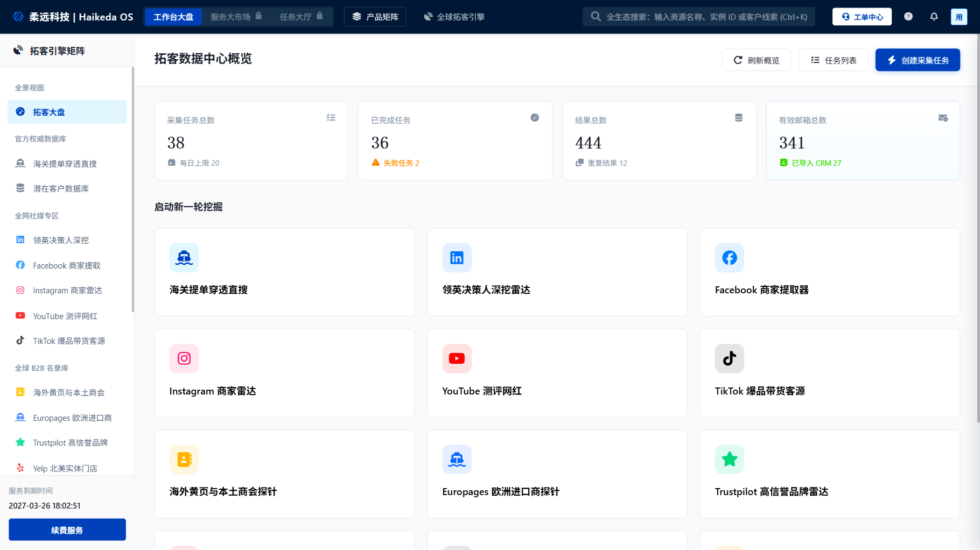Open Facebook 商家提取 in the sidebar
The image size is (980, 550).
[67, 265]
